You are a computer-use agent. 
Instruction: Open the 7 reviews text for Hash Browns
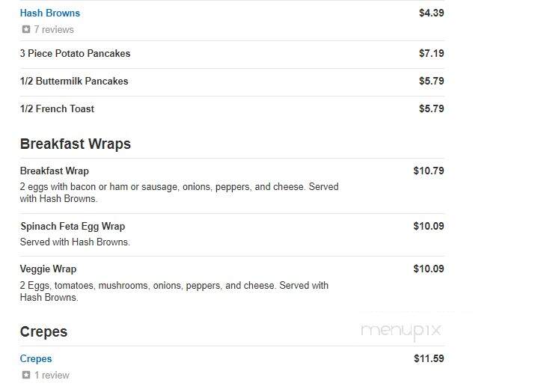tap(54, 30)
